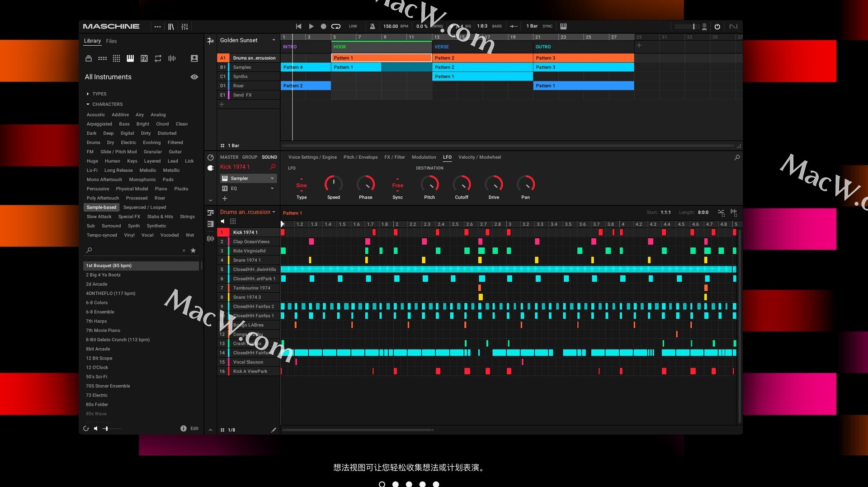
Task: Select the Tempo-synced character tag
Action: 102,235
